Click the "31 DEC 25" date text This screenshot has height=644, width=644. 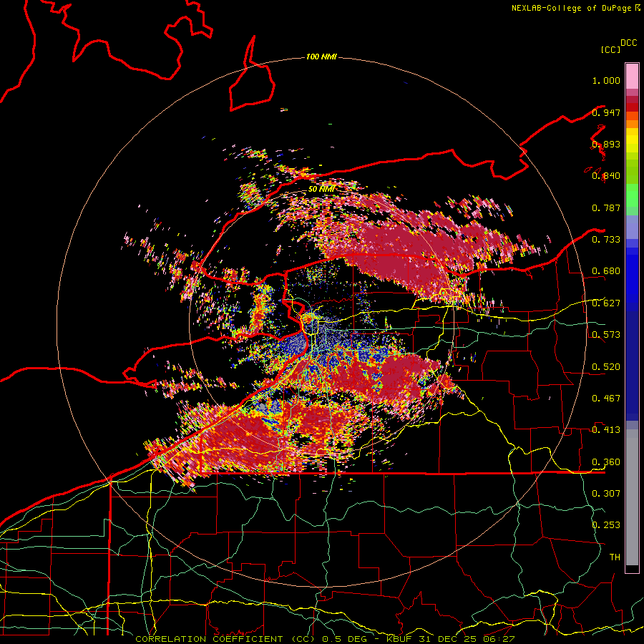pyautogui.click(x=447, y=639)
